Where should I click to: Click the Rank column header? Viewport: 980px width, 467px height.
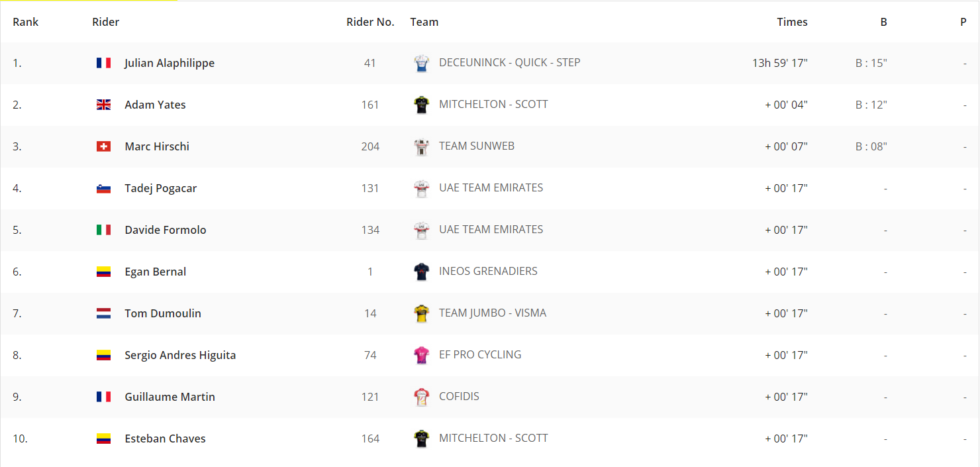pos(26,22)
